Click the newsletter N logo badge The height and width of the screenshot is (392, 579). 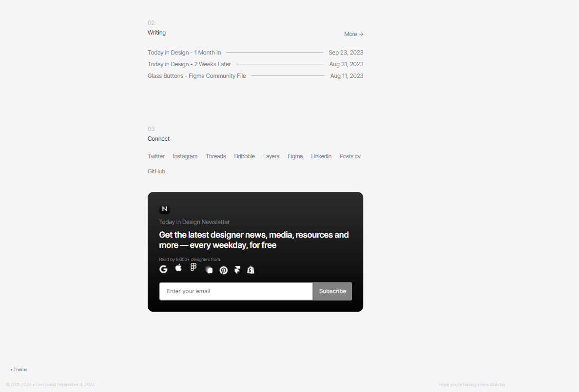[x=164, y=209]
